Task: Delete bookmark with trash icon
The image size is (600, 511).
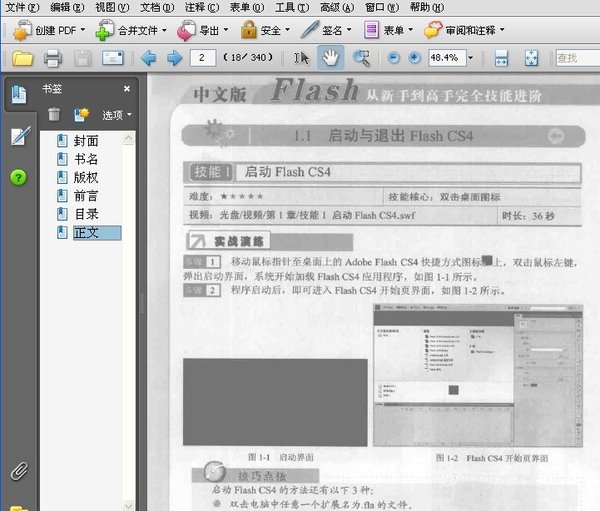Action: tap(54, 114)
